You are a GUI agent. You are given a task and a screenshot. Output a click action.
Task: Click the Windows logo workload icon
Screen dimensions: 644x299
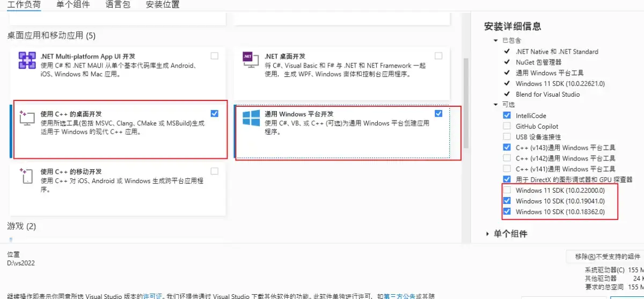(x=251, y=119)
